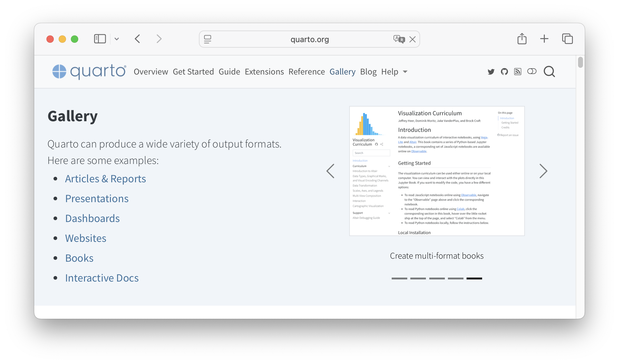Open the Get Started nav item
This screenshot has width=619, height=364.
click(x=193, y=72)
